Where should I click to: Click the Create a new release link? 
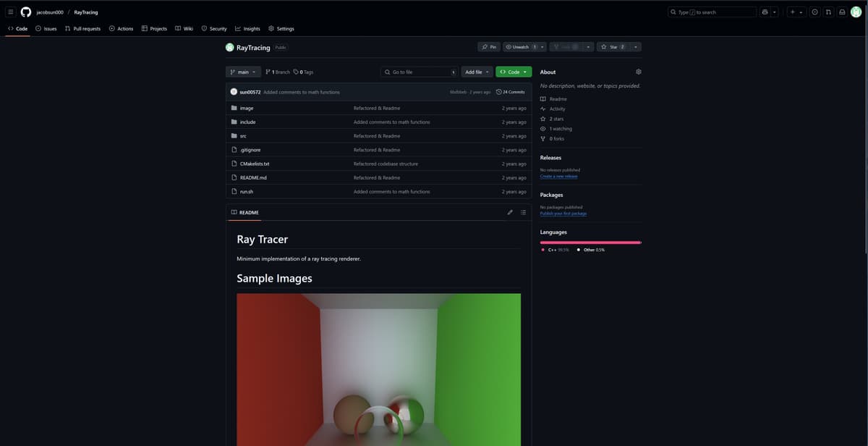(x=559, y=176)
